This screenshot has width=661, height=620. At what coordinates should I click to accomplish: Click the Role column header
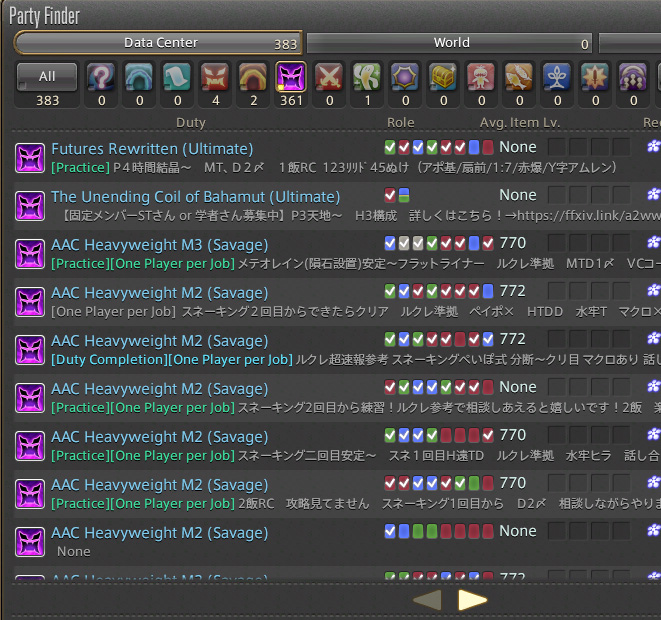pyautogui.click(x=400, y=123)
